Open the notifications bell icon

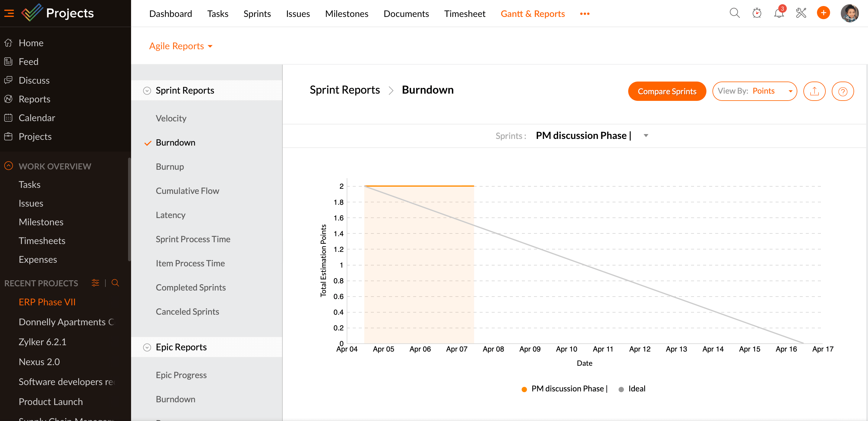(x=779, y=14)
